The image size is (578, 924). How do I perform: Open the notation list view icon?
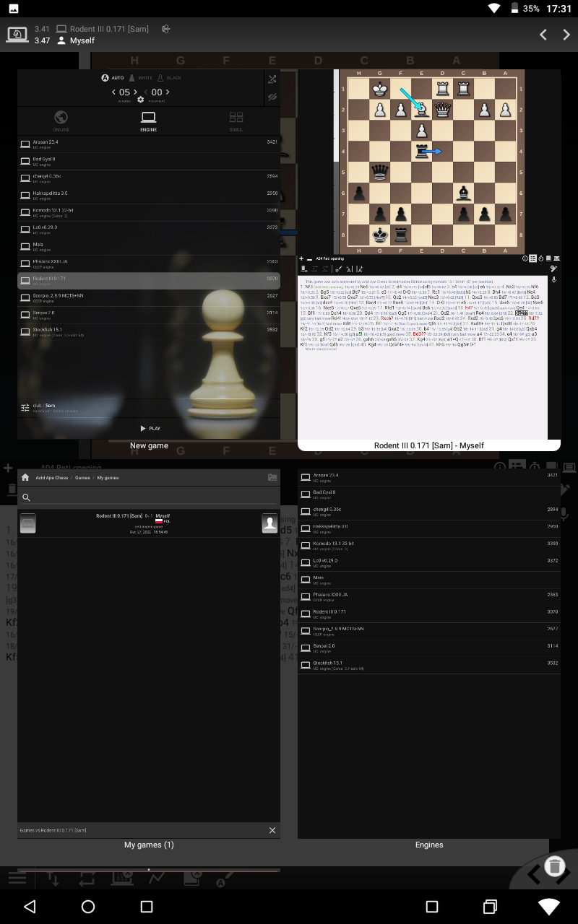tap(532, 258)
